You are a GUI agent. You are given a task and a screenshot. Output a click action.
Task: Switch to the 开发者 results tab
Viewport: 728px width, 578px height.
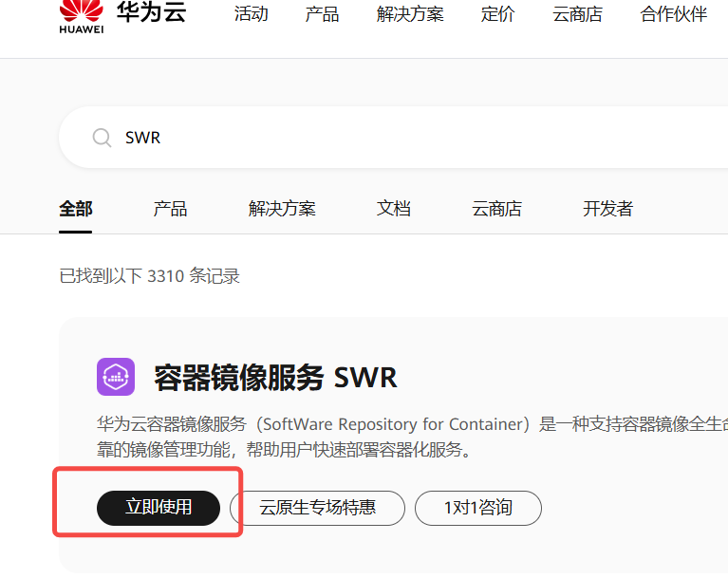pyautogui.click(x=607, y=209)
